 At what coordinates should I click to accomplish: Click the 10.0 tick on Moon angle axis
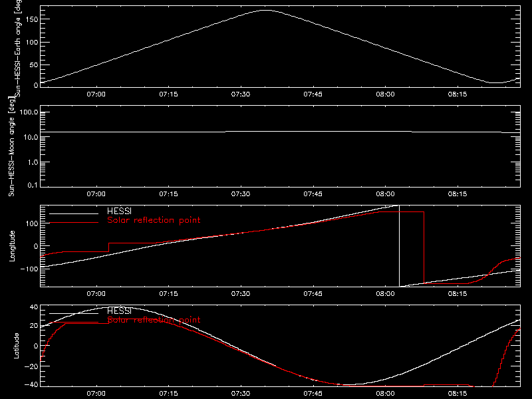coord(31,138)
